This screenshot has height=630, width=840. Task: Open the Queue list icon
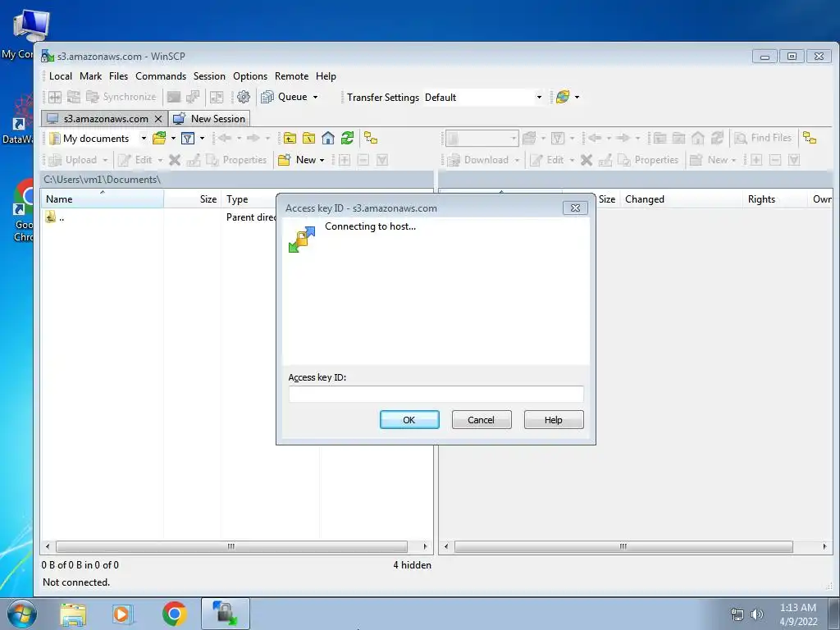coord(267,97)
